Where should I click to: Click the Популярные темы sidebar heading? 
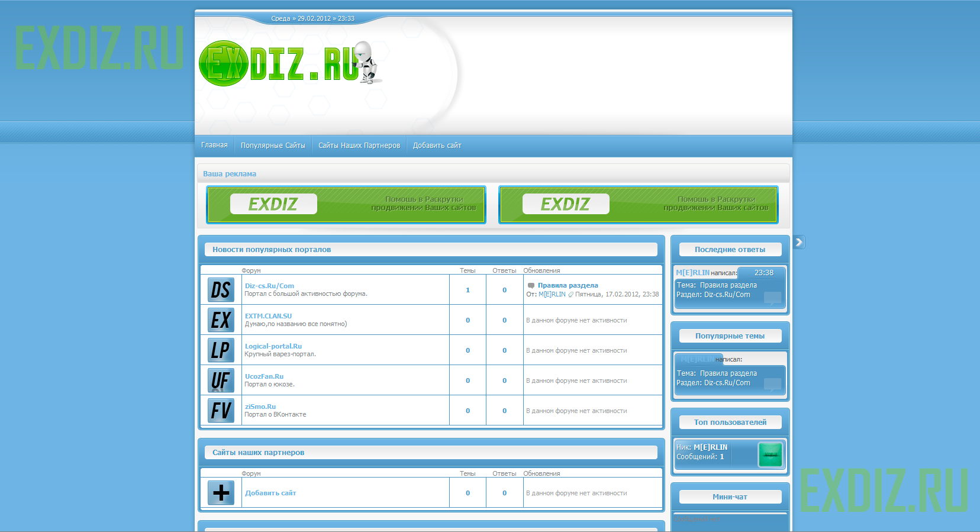tap(730, 336)
